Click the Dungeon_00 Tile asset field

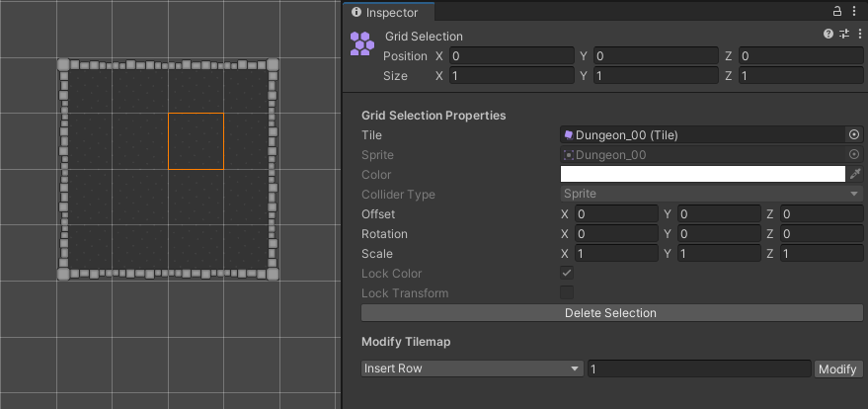click(702, 135)
